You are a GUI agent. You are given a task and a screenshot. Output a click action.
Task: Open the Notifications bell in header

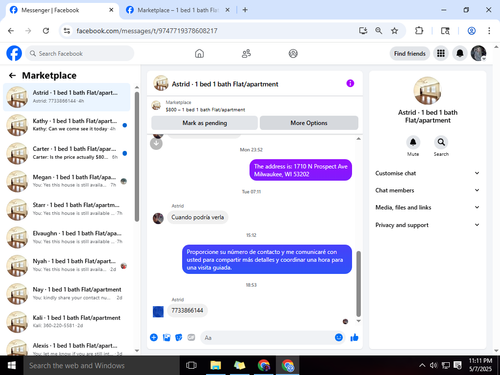pos(460,53)
